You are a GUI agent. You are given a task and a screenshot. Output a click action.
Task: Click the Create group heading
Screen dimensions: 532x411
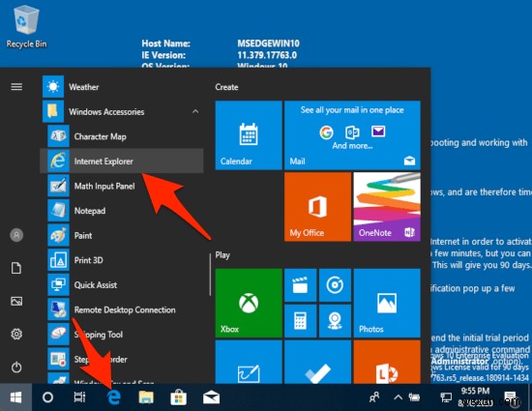pyautogui.click(x=226, y=87)
